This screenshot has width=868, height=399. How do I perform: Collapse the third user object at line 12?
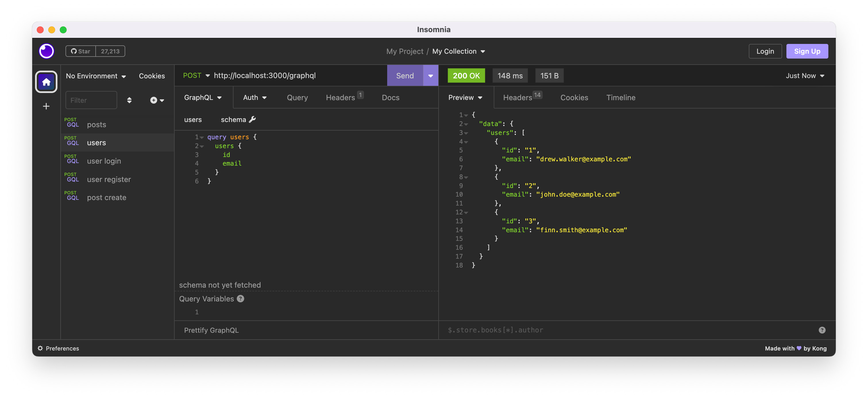(x=466, y=212)
